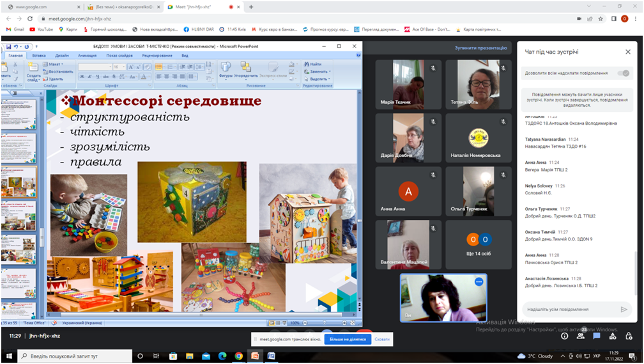Click Тетяна Філь video tile
Image resolution: width=644 pixels, height=364 pixels.
click(479, 84)
